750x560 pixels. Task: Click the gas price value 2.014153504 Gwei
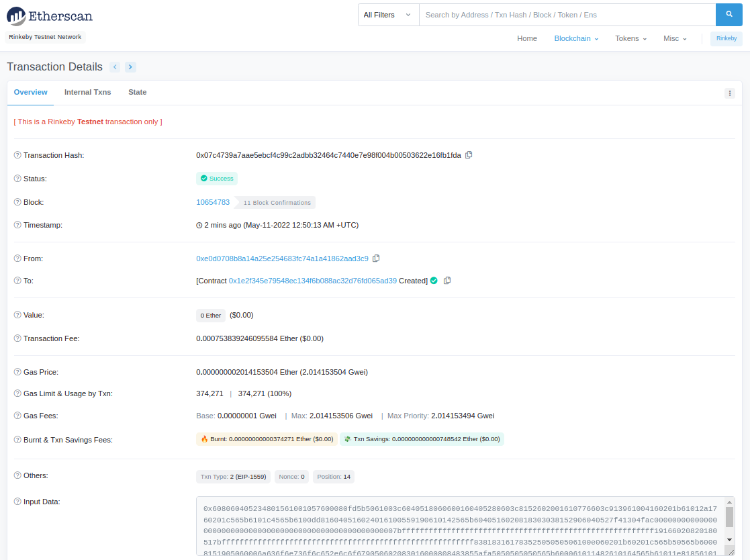[334, 372]
